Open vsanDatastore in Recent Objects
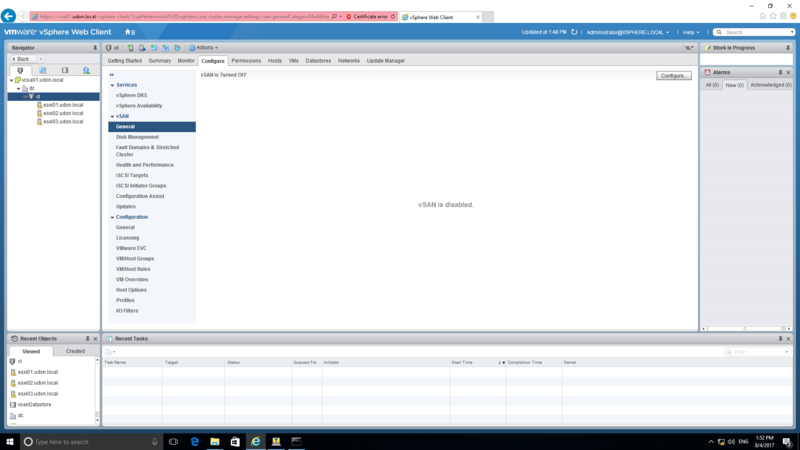This screenshot has width=800, height=450. coord(34,405)
